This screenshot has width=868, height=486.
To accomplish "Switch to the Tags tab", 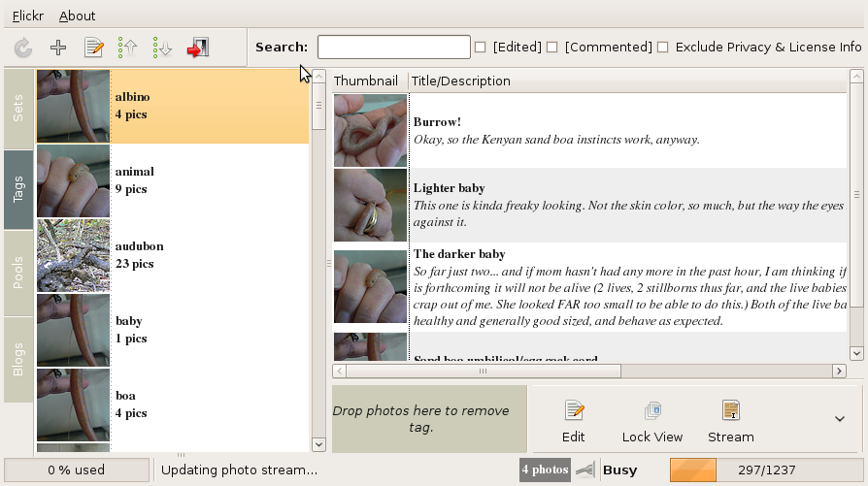I will point(18,189).
